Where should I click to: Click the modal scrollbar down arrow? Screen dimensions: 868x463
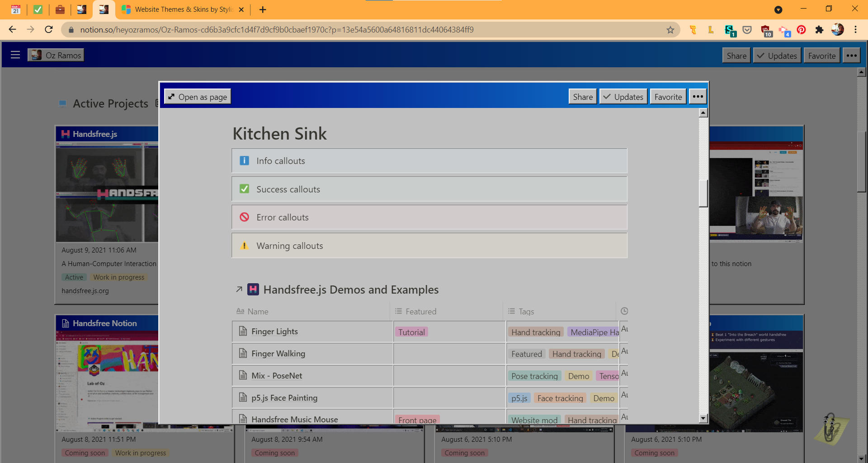point(703,418)
